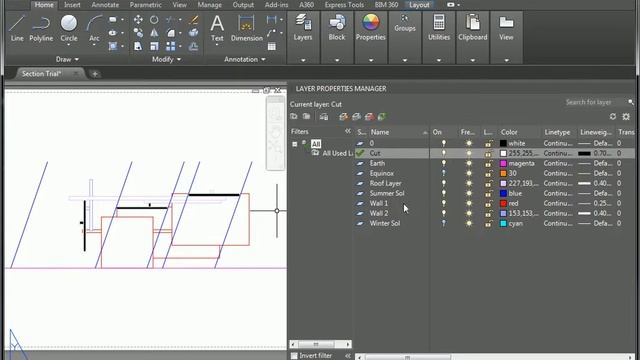The width and height of the screenshot is (640, 360).
Task: Change the cyan Winter Sol color swatch
Action: [x=503, y=224]
